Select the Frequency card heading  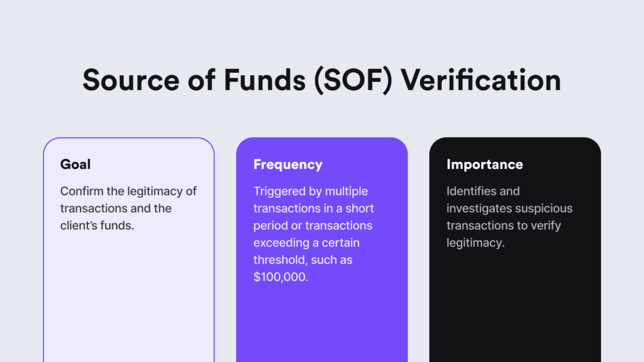[x=287, y=165]
